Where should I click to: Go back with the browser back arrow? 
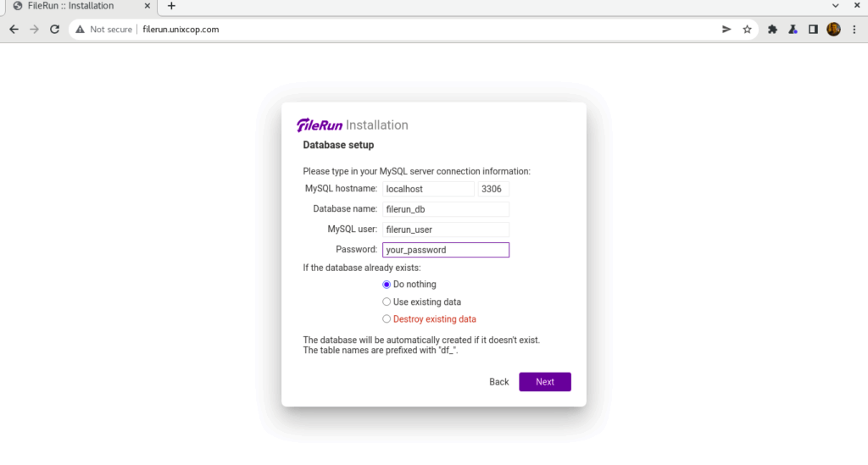14,30
